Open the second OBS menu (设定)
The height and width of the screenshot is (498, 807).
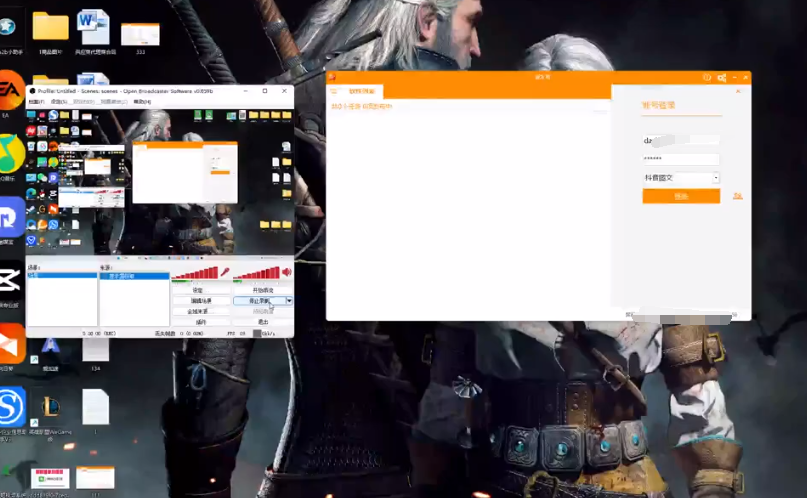[x=57, y=102]
